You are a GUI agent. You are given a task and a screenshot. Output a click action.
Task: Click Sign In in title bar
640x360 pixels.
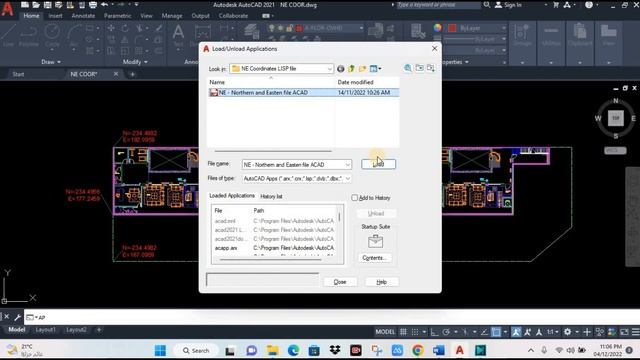click(x=508, y=5)
